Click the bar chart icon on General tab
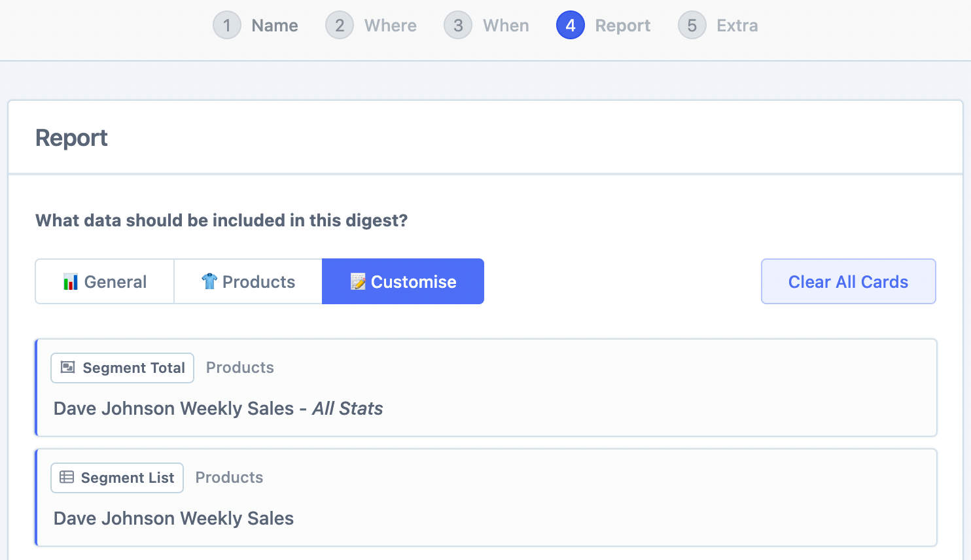Screen dimensions: 971x560 click(x=71, y=282)
